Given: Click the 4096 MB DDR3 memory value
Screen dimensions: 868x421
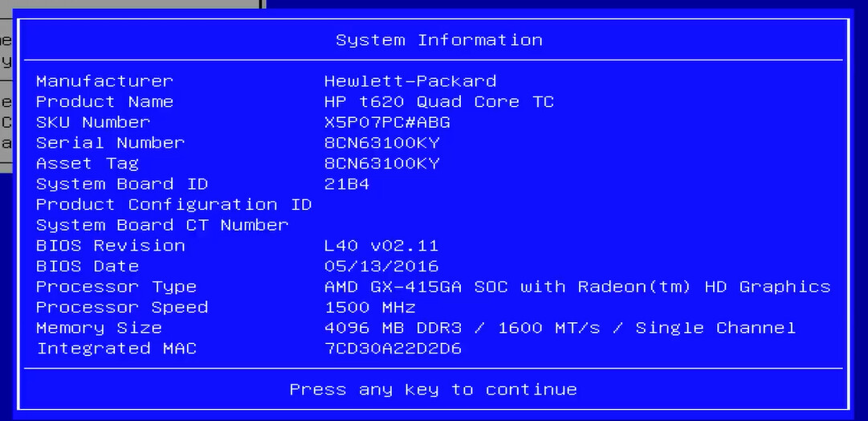Looking at the screenshot, I should coord(560,328).
